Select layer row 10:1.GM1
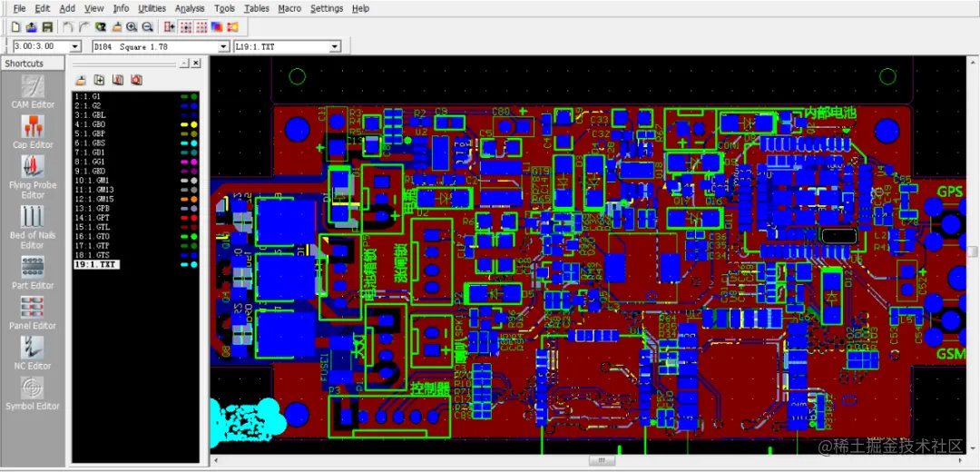This screenshot has width=980, height=472. coord(135,181)
